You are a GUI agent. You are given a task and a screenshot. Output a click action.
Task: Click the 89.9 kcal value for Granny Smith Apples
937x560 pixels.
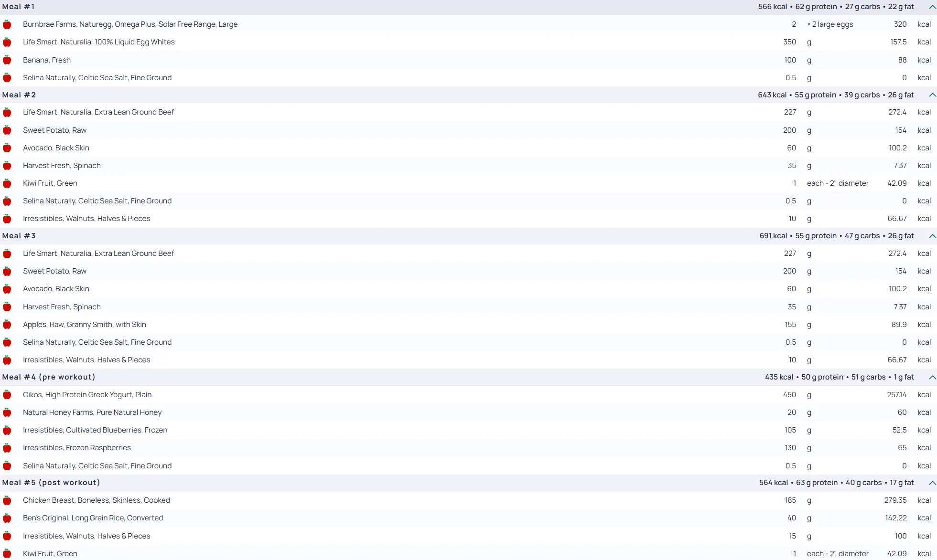[x=899, y=325]
